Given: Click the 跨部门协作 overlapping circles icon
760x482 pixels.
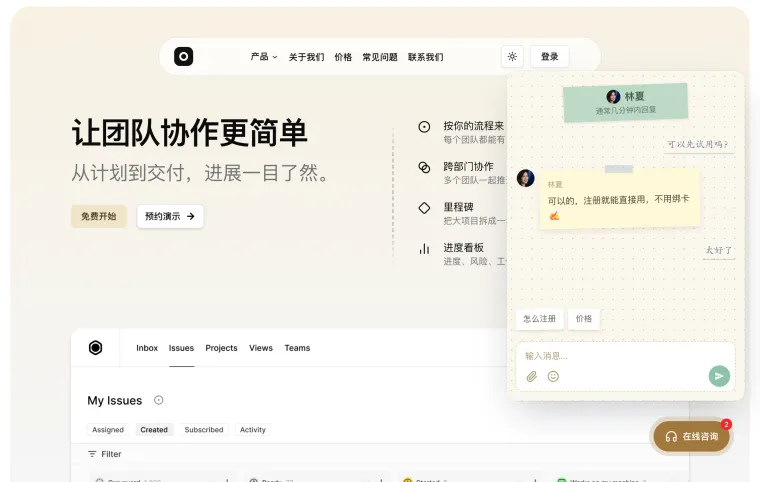Looking at the screenshot, I should tap(424, 167).
